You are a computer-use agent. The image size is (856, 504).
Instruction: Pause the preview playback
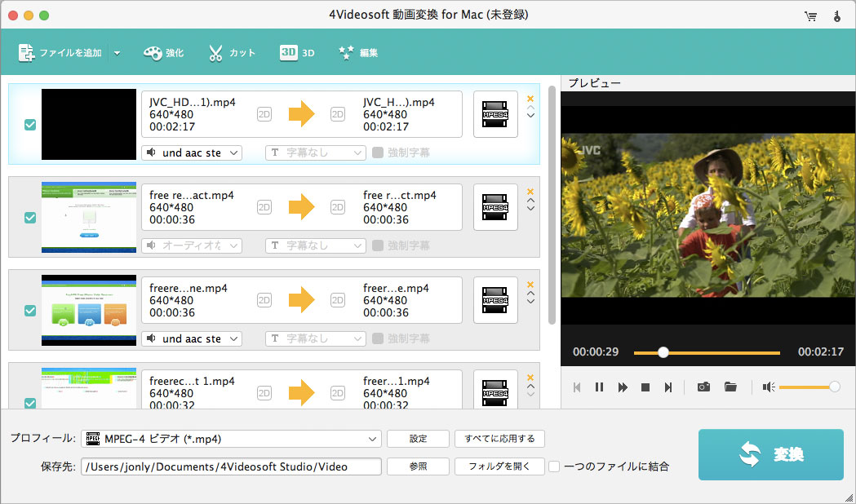(x=600, y=387)
